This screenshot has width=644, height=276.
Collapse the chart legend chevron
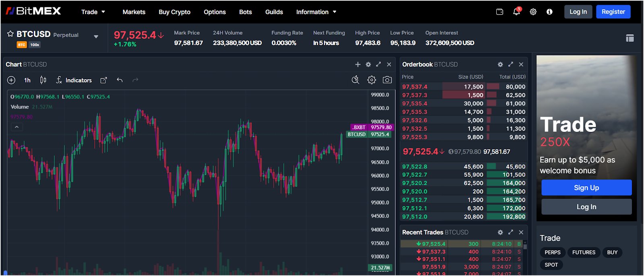(x=17, y=127)
